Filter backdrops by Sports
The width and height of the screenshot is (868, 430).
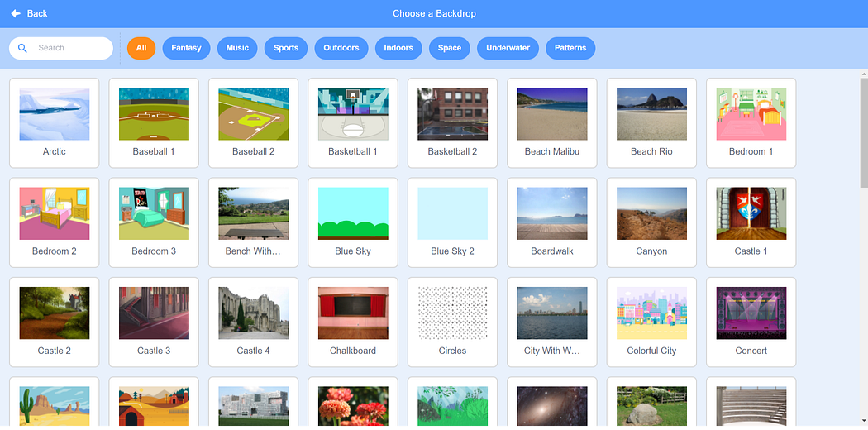[x=286, y=48]
